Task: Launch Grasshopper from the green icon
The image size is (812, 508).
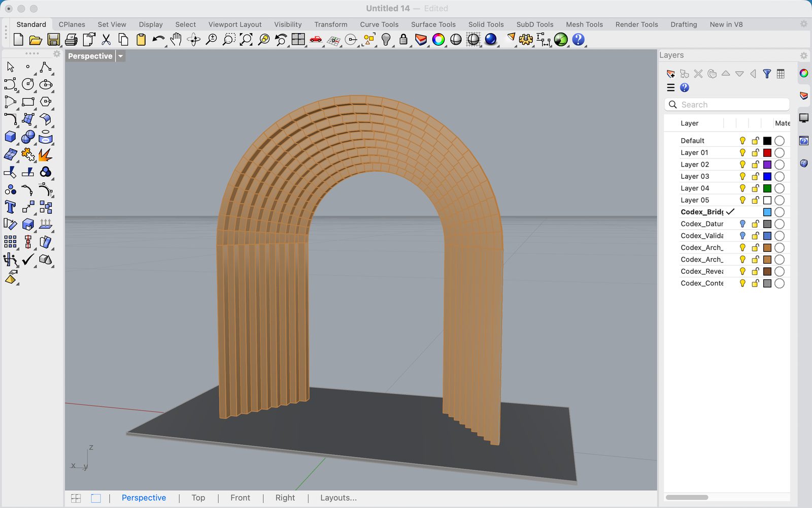Action: click(x=561, y=40)
